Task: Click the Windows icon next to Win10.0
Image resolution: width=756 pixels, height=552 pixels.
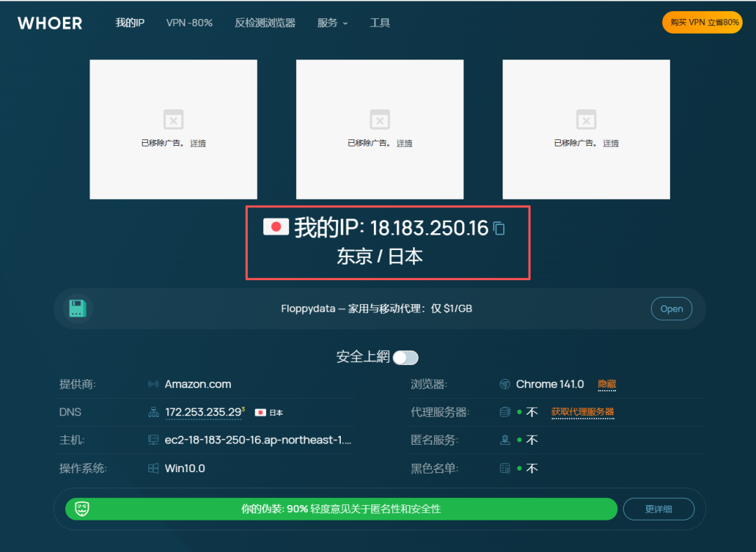Action: (153, 469)
